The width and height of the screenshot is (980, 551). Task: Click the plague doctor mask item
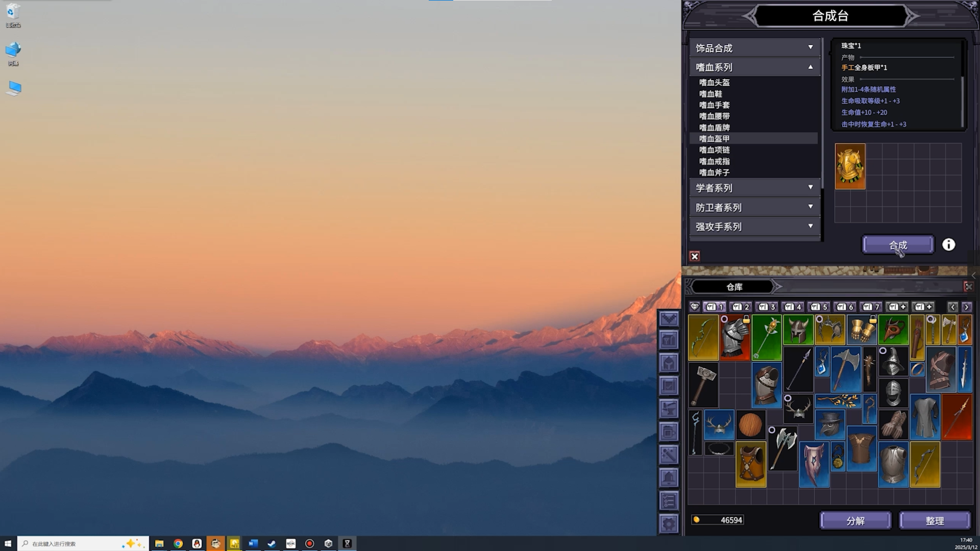click(x=829, y=425)
